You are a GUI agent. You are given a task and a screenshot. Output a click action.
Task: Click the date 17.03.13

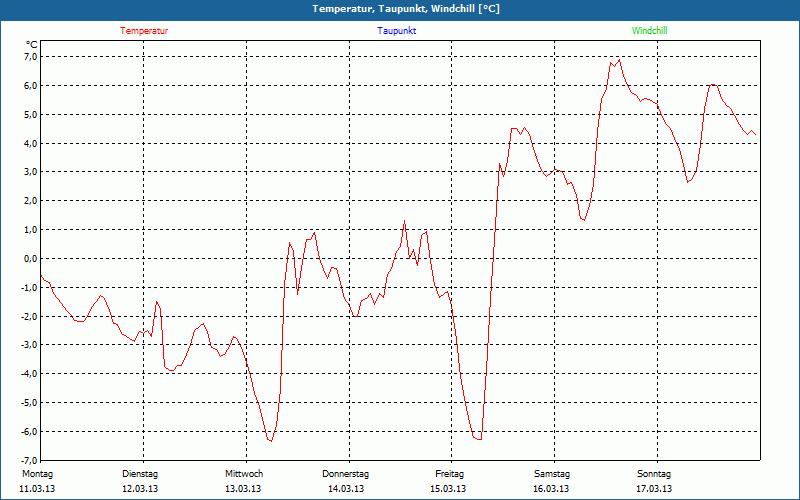(654, 489)
